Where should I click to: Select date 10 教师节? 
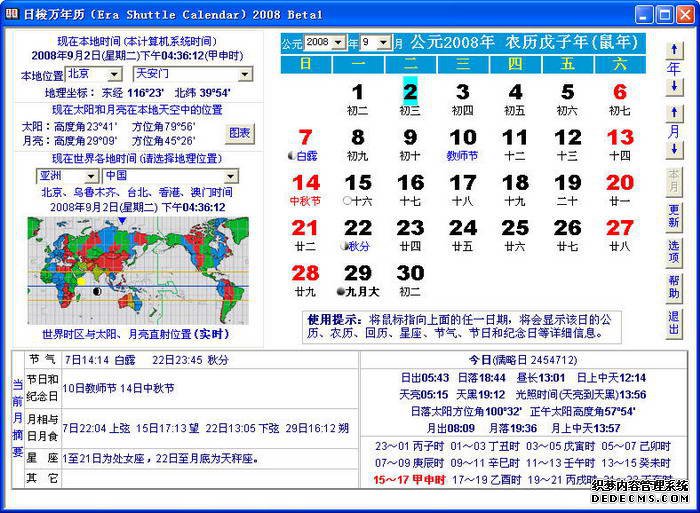462,145
